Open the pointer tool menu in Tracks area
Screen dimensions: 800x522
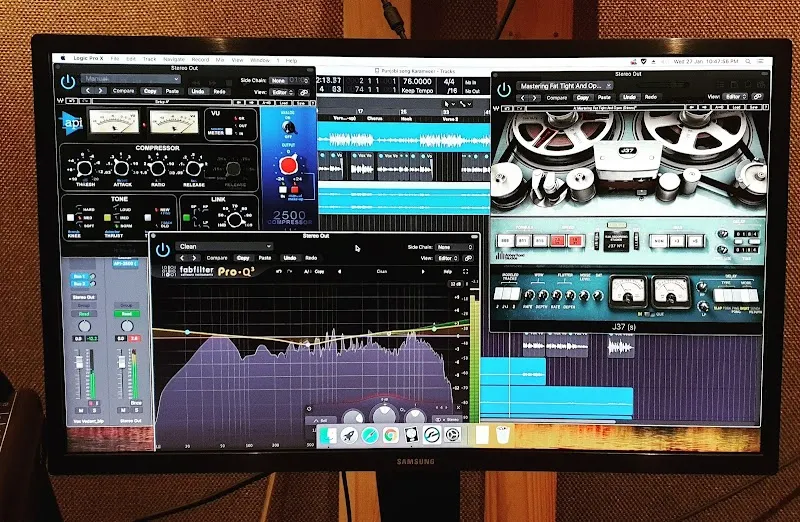coord(448,104)
